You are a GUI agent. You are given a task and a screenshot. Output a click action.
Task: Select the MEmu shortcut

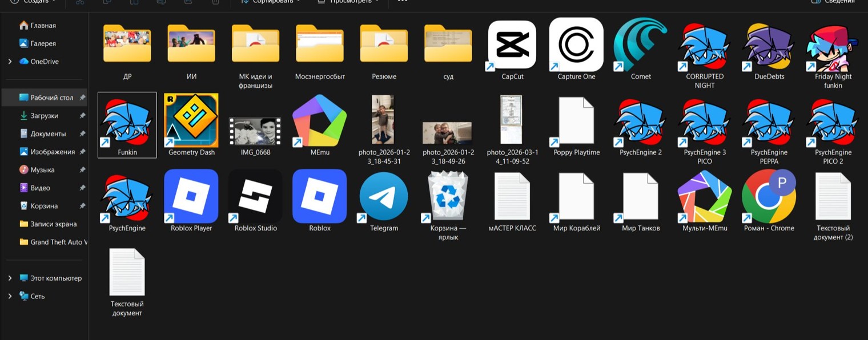(x=320, y=125)
